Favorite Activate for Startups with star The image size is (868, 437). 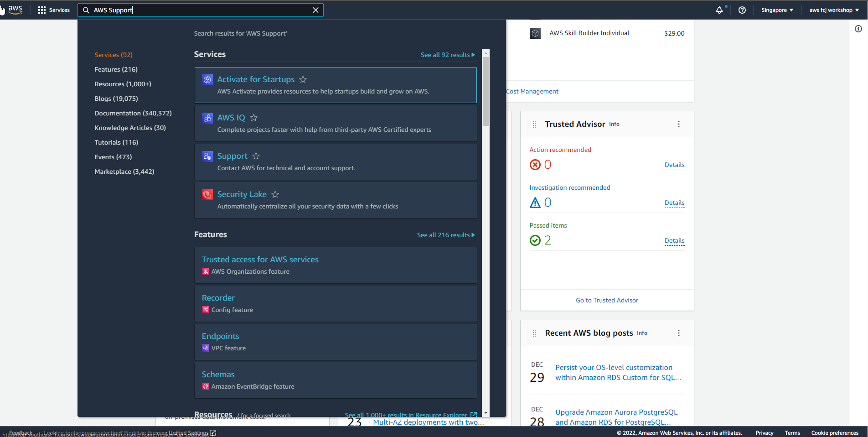[x=303, y=79]
